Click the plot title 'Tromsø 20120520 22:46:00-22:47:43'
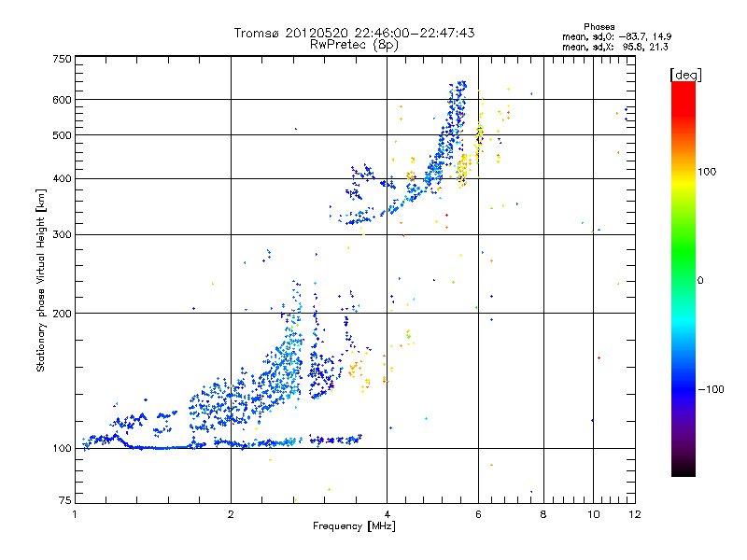The width and height of the screenshot is (747, 560). point(354,33)
